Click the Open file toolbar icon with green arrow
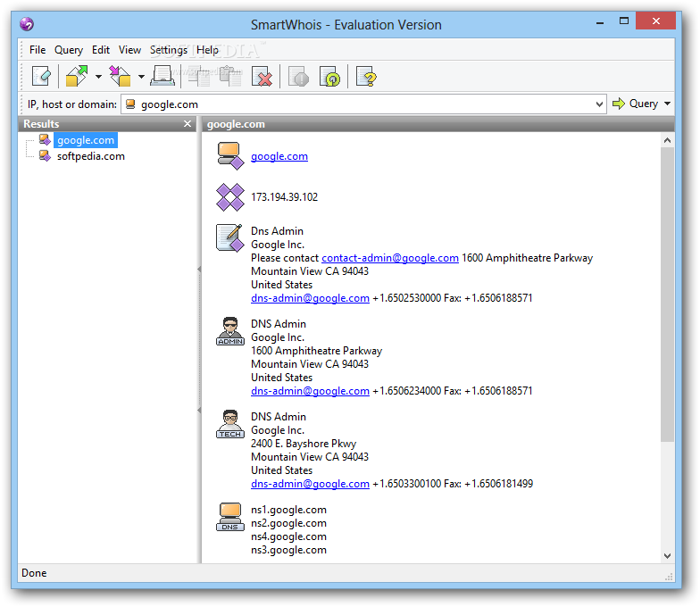Viewport: 700px width, 607px height. tap(77, 77)
